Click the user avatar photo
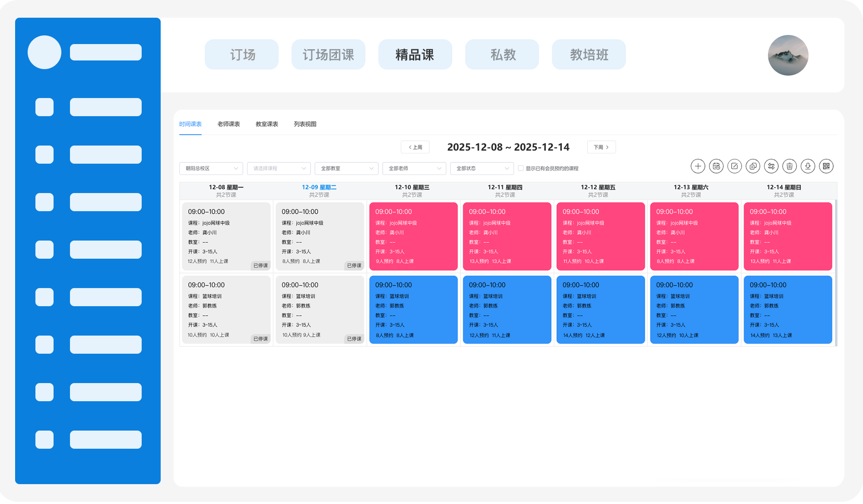 click(x=788, y=55)
